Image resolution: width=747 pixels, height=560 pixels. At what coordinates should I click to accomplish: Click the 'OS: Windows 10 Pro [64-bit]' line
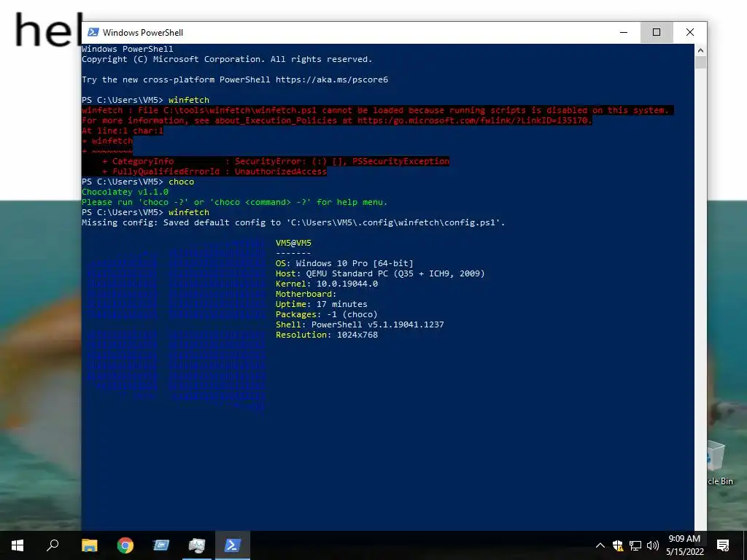(344, 263)
